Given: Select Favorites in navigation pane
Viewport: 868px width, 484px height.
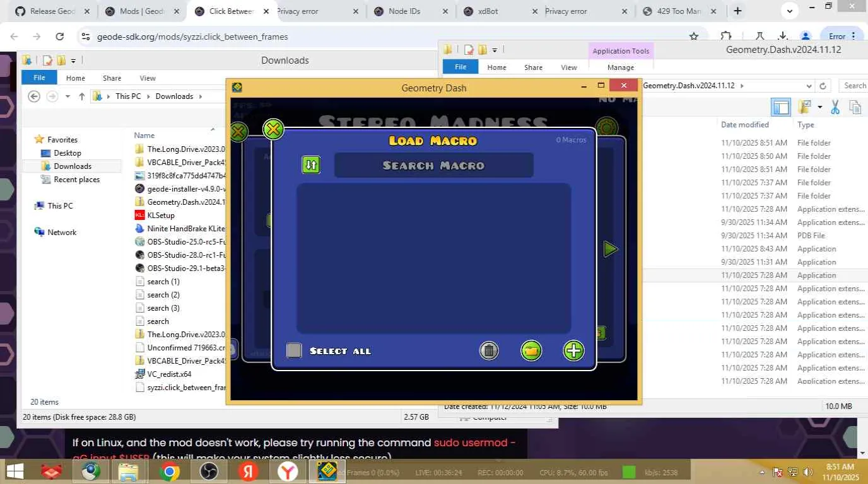Looking at the screenshot, I should [62, 140].
